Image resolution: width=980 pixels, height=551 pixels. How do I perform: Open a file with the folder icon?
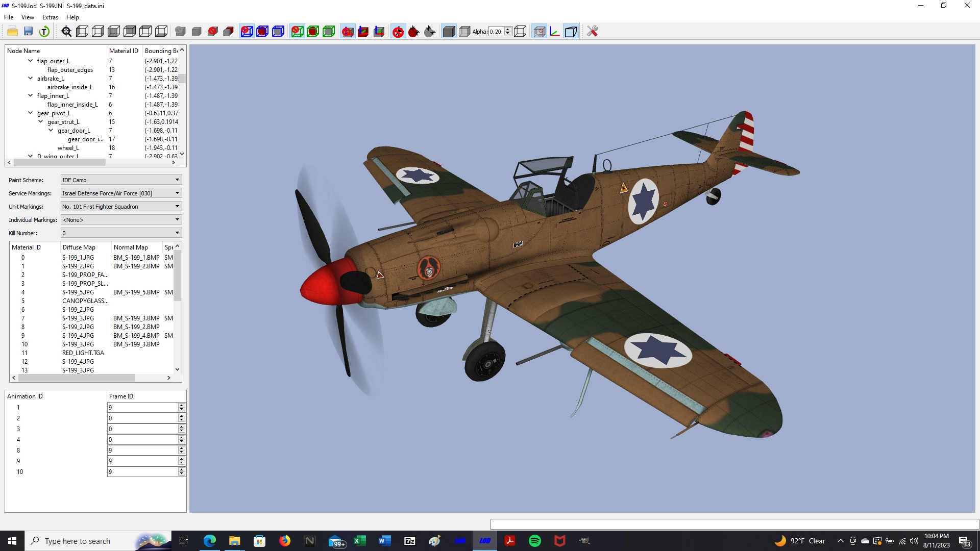(x=13, y=32)
